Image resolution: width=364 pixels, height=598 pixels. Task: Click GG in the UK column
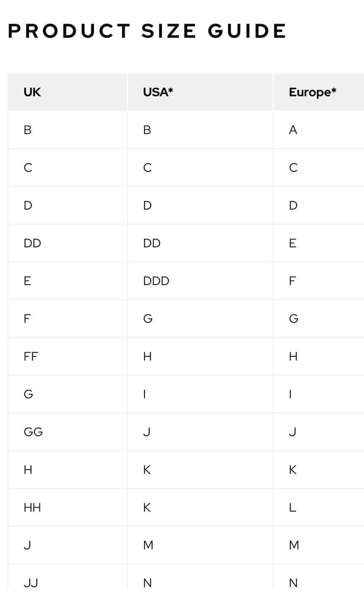[x=33, y=432]
